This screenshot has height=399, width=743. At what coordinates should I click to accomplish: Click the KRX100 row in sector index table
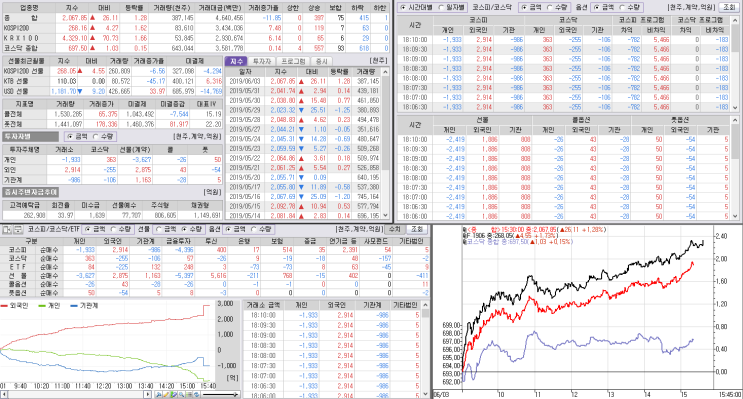[195, 38]
